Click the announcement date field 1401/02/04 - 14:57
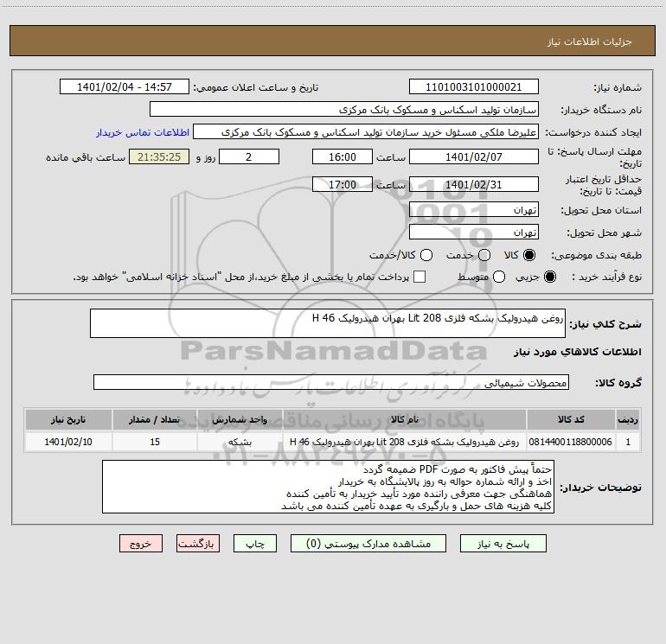This screenshot has width=666, height=644. [x=125, y=86]
